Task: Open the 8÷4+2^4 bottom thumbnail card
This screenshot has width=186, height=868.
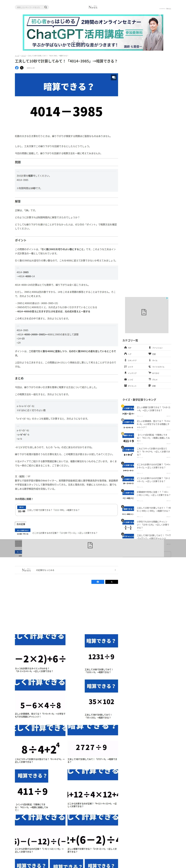Action: (40, 744)
